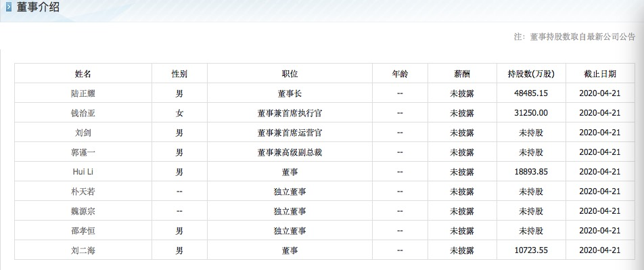Screen dimensions: 644x270
Task: Click gender 男 in 陆正耀's row
Action: pyautogui.click(x=179, y=93)
